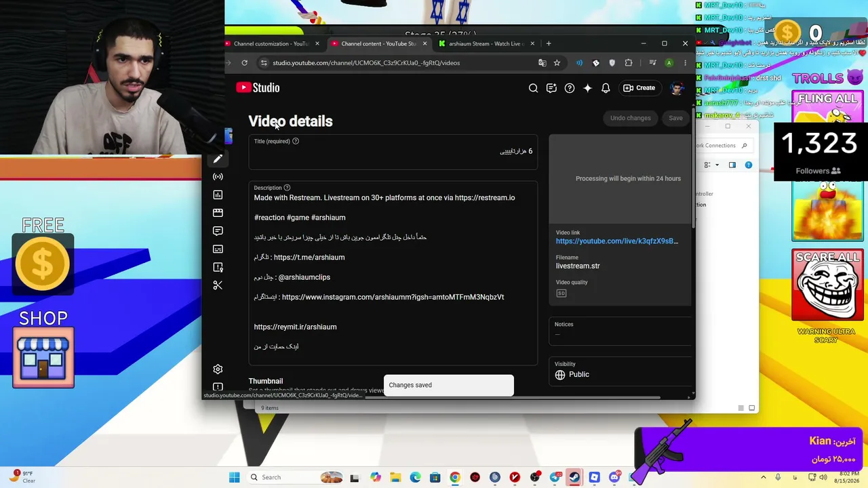The width and height of the screenshot is (868, 488).
Task: Close the Channel customization tab
Action: tap(317, 44)
